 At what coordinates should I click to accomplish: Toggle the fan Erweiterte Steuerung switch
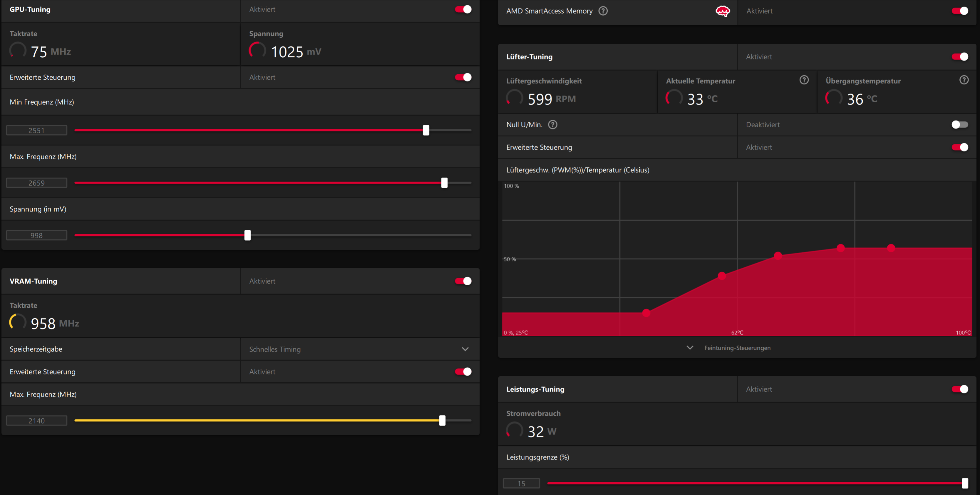pyautogui.click(x=959, y=147)
